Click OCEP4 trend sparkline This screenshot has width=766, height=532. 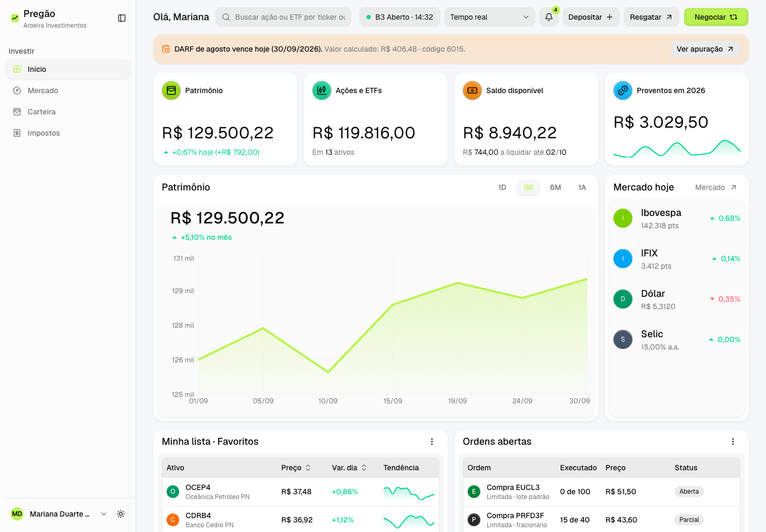409,493
